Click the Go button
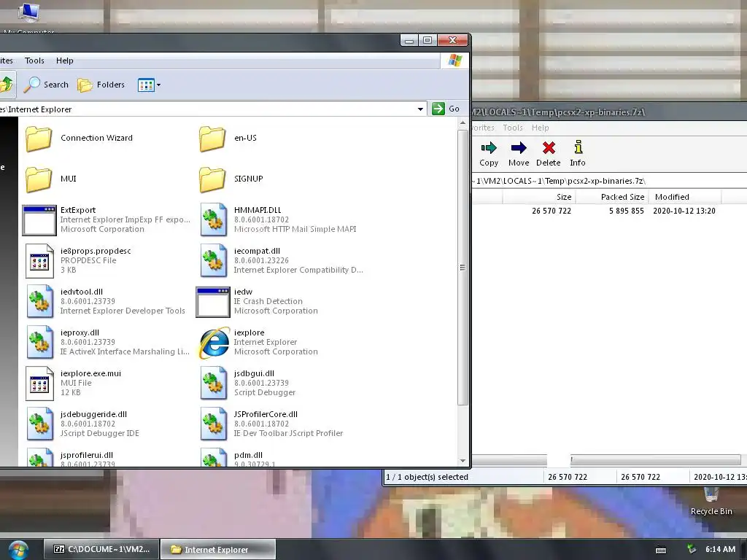 (446, 109)
